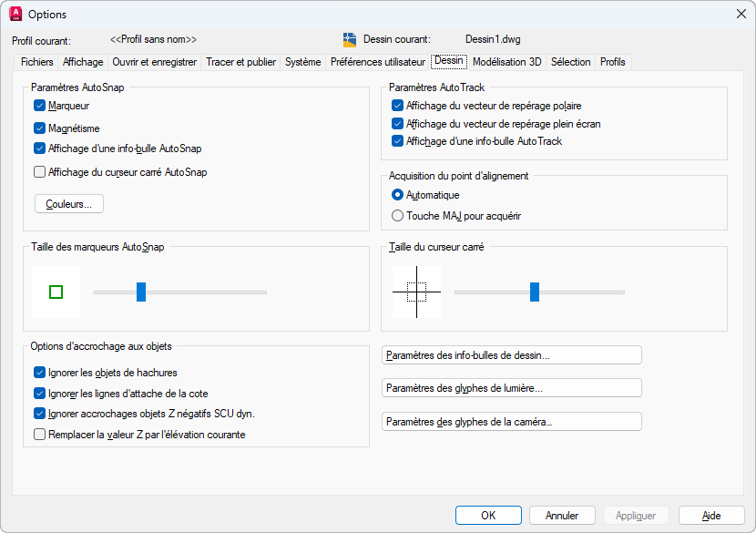Click the current drawing file icon
The width and height of the screenshot is (756, 533).
(x=350, y=39)
